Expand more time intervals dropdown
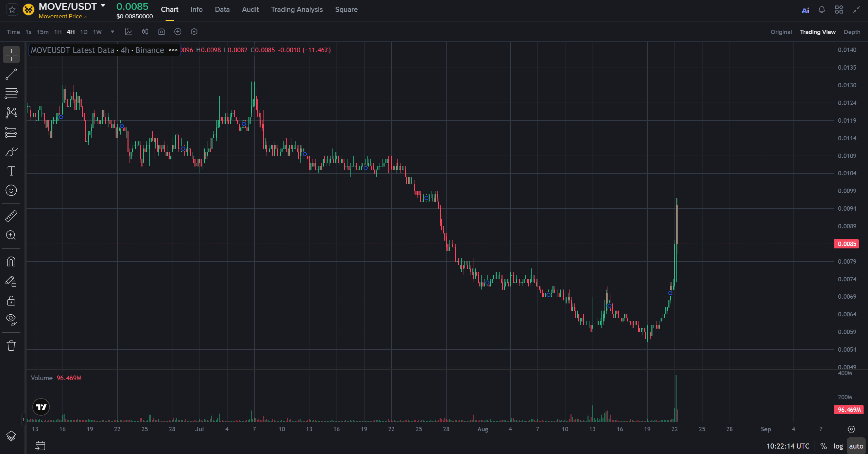868x454 pixels. [x=113, y=32]
